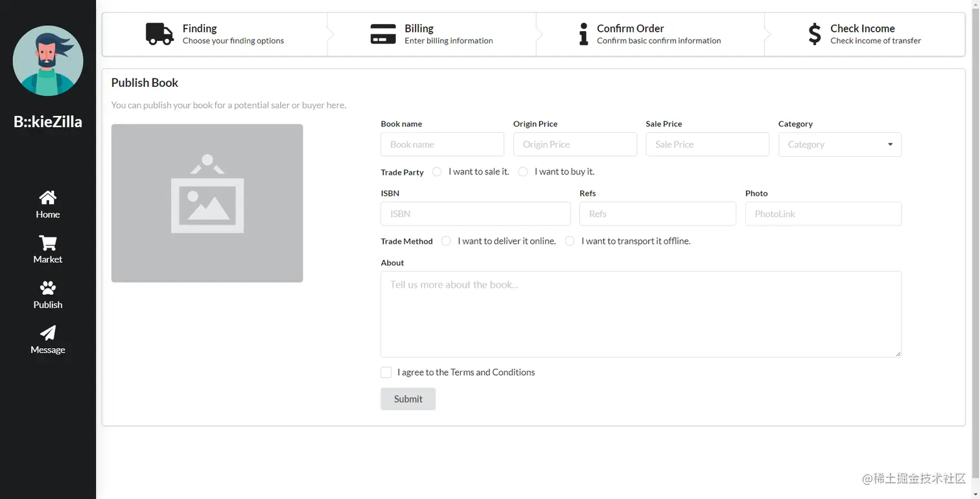This screenshot has height=499, width=980.
Task: Switch to the Confirm Order step
Action: point(650,34)
